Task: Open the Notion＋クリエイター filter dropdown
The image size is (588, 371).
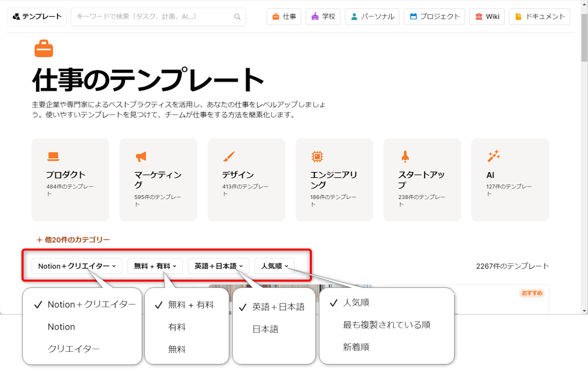Action: point(77,266)
